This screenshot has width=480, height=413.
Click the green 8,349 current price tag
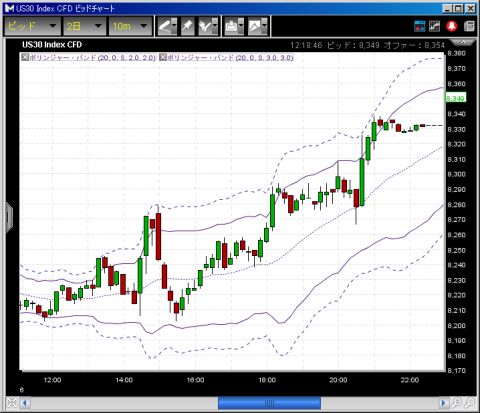point(456,98)
